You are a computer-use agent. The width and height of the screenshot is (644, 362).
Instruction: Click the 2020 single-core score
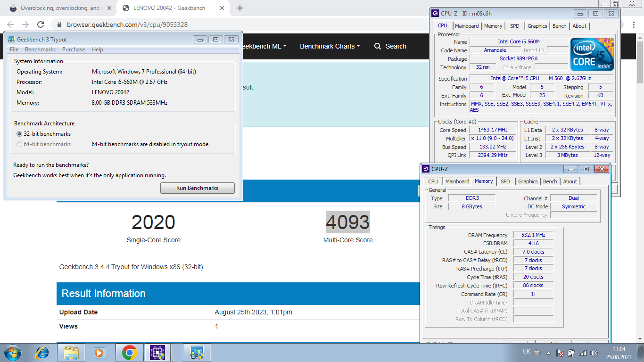pos(153,222)
